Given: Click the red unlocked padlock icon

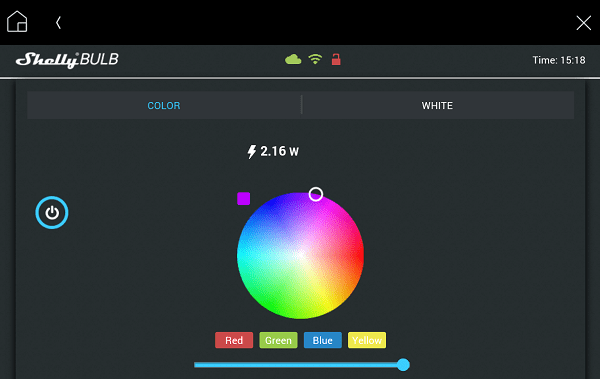Looking at the screenshot, I should (336, 59).
